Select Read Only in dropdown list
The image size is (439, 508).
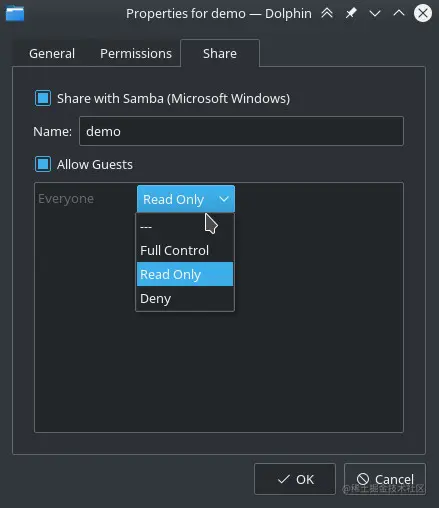click(x=185, y=274)
